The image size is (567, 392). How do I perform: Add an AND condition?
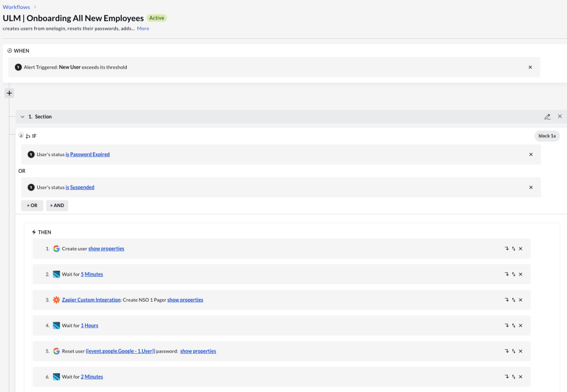pos(57,205)
